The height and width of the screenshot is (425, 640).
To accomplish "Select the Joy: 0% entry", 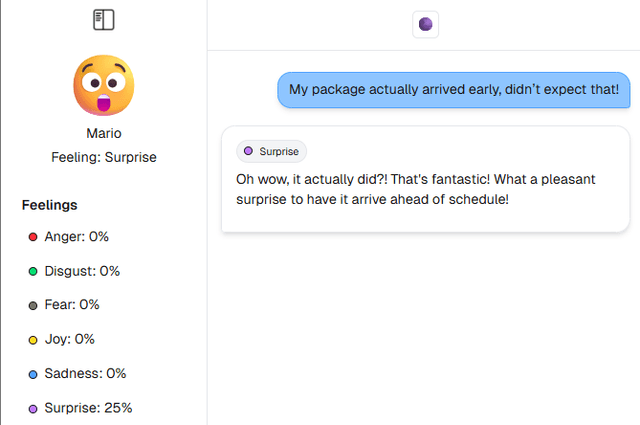I will tap(70, 340).
